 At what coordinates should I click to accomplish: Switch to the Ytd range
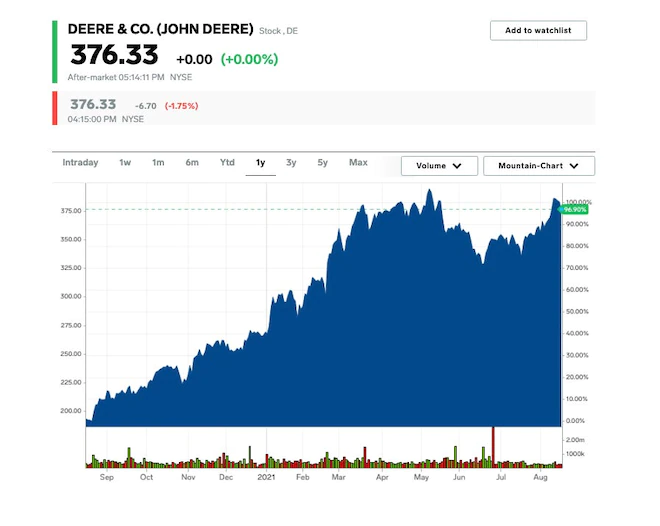pos(227,162)
